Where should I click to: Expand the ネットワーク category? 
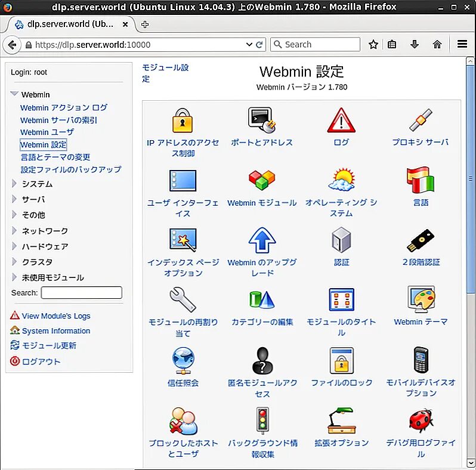point(14,230)
